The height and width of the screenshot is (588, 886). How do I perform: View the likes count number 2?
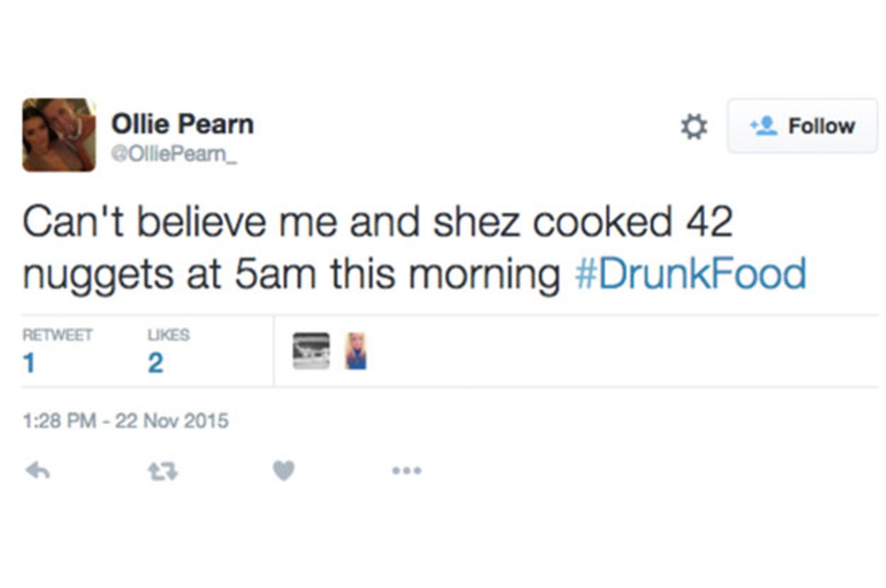(x=155, y=363)
